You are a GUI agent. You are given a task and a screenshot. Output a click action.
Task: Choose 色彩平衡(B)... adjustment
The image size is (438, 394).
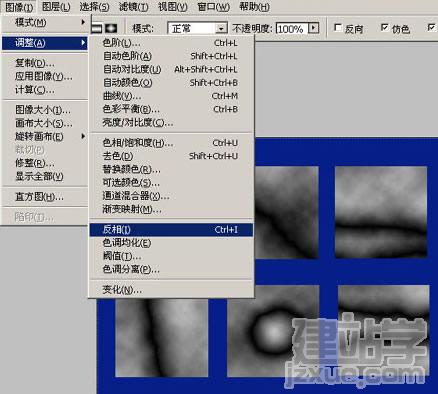click(171, 109)
